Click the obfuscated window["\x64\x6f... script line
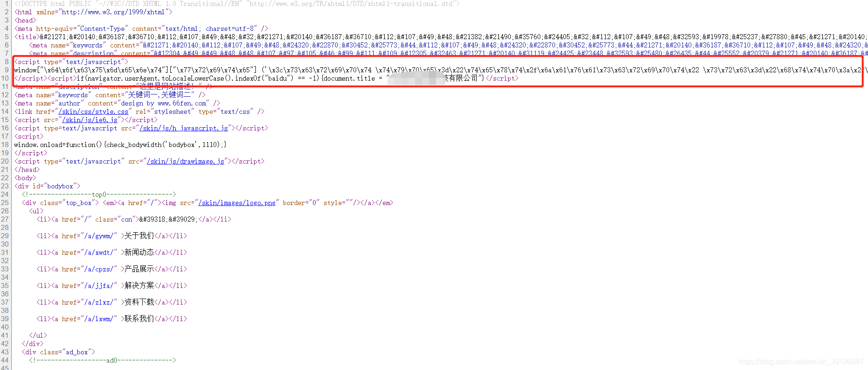Viewport: 868px width, 370px height. pos(440,70)
